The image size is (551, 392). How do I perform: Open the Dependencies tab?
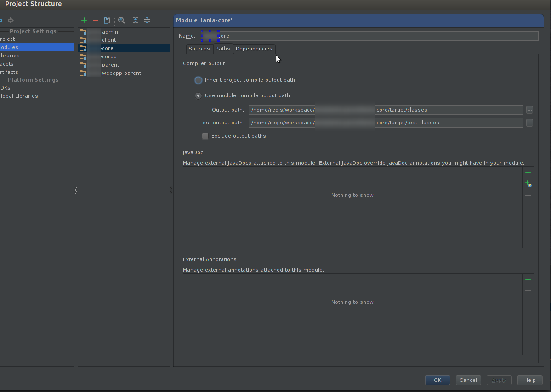coord(254,49)
